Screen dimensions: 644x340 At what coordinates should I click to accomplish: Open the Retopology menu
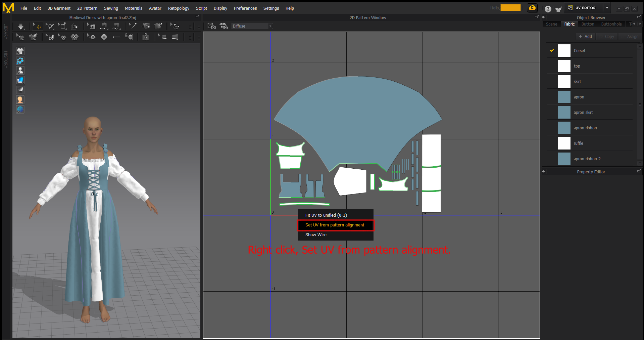click(178, 8)
